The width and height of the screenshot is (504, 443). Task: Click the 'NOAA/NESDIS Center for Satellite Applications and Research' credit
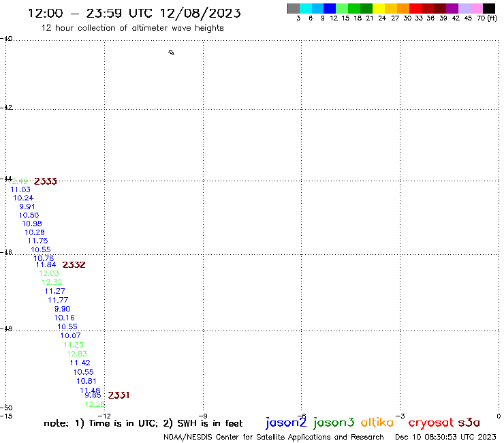click(274, 438)
